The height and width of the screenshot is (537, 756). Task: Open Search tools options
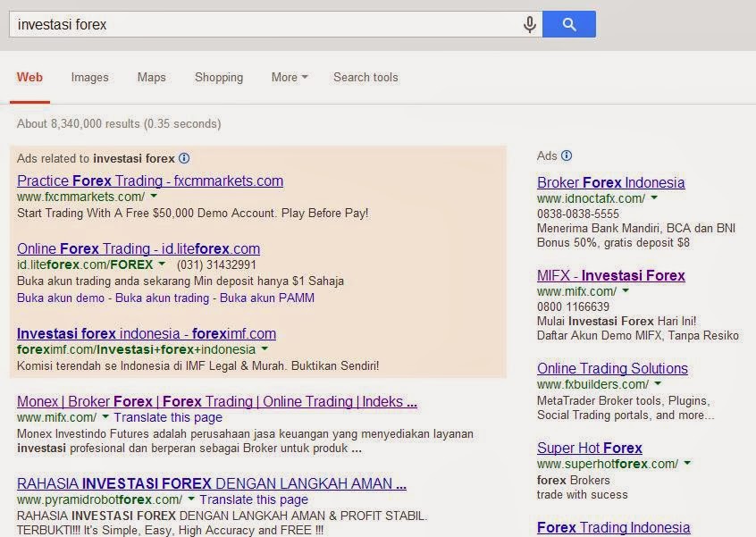coord(366,77)
